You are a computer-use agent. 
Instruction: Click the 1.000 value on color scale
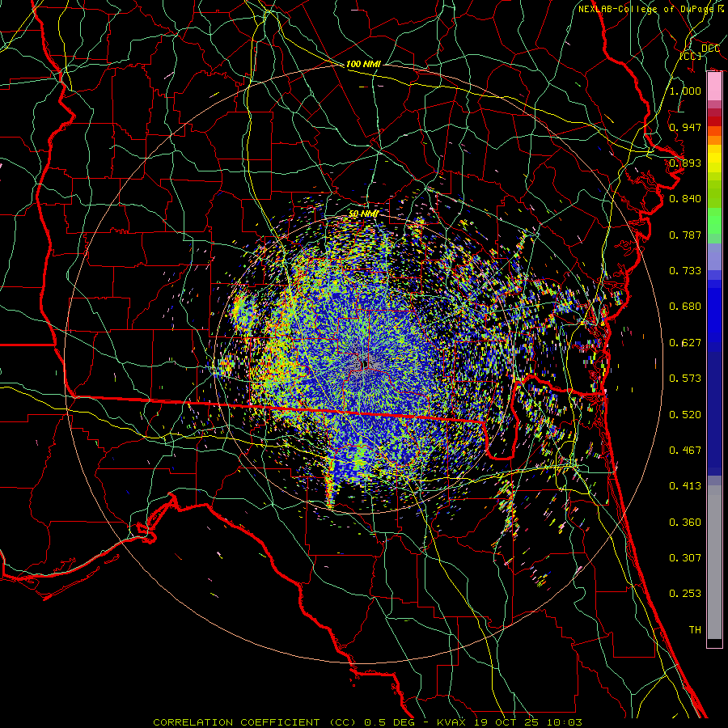point(685,91)
